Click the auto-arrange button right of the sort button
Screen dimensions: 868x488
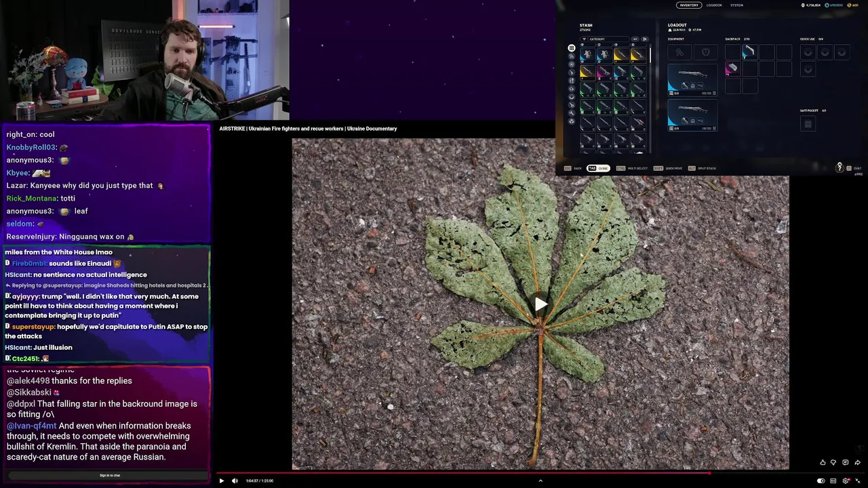[645, 39]
